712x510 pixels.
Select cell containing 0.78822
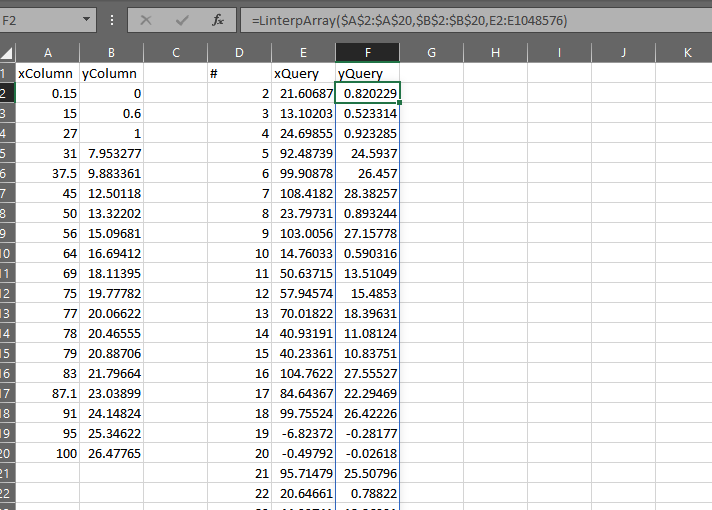tap(367, 493)
